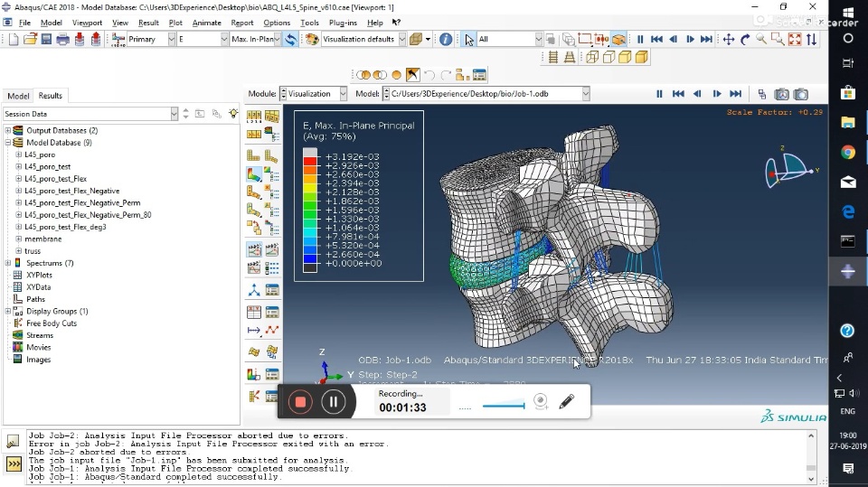Image resolution: width=868 pixels, height=487 pixels.
Task: Select the Magnify View tool
Action: pos(761,39)
